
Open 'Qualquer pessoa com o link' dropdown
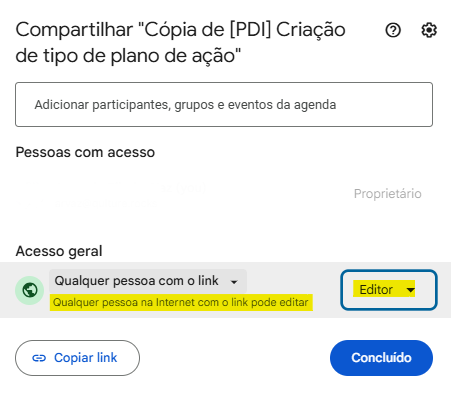point(148,281)
